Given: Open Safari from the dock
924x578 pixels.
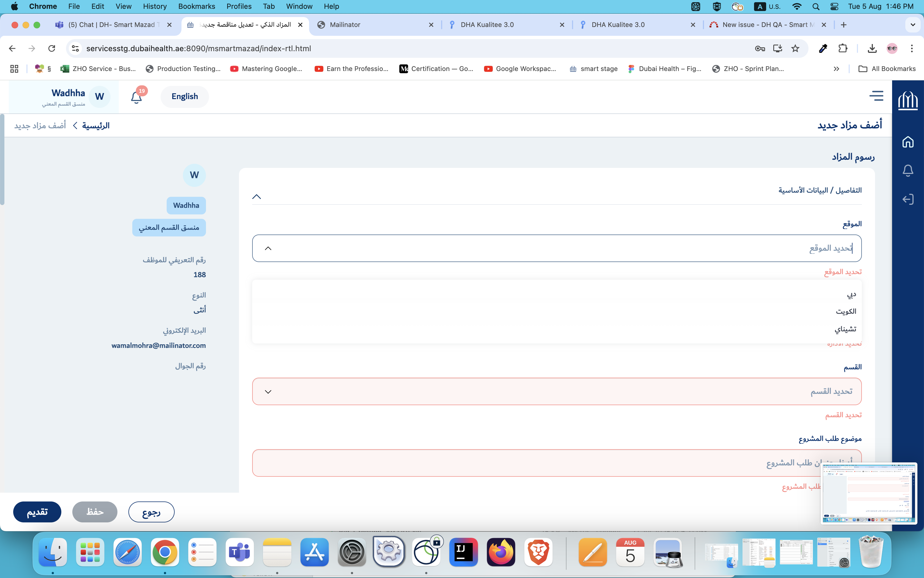Looking at the screenshot, I should [128, 552].
